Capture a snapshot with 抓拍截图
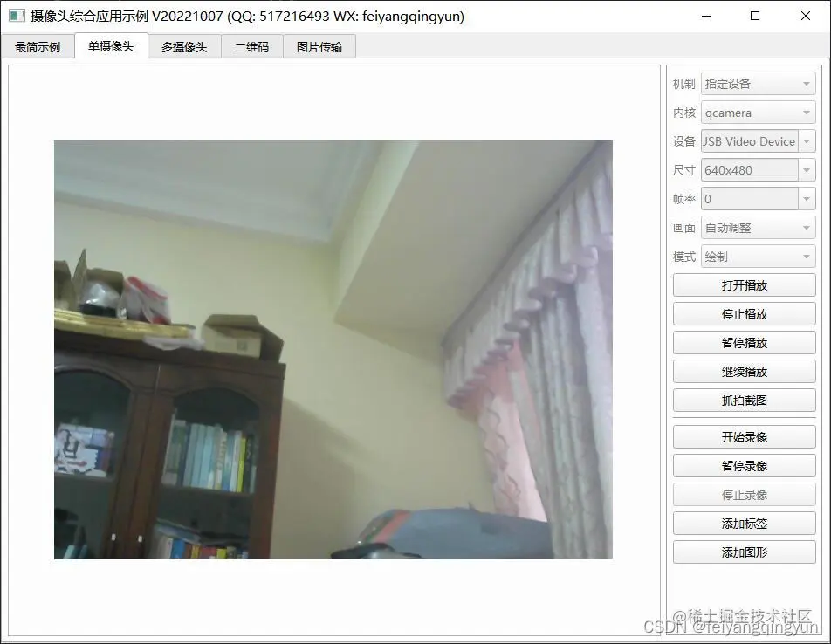 click(x=743, y=400)
